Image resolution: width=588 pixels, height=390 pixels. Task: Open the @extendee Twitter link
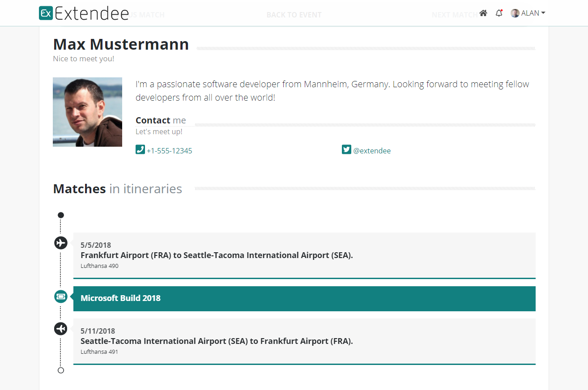372,151
